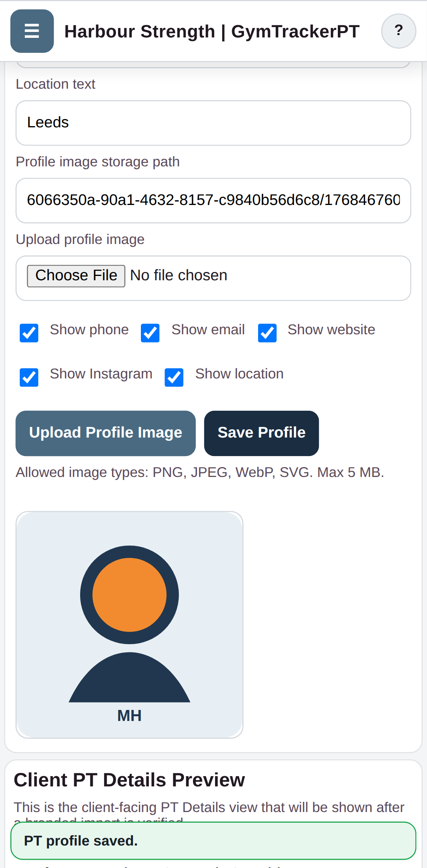Viewport: 427px width, 868px height.
Task: Uncheck Show Instagram
Action: 29,377
